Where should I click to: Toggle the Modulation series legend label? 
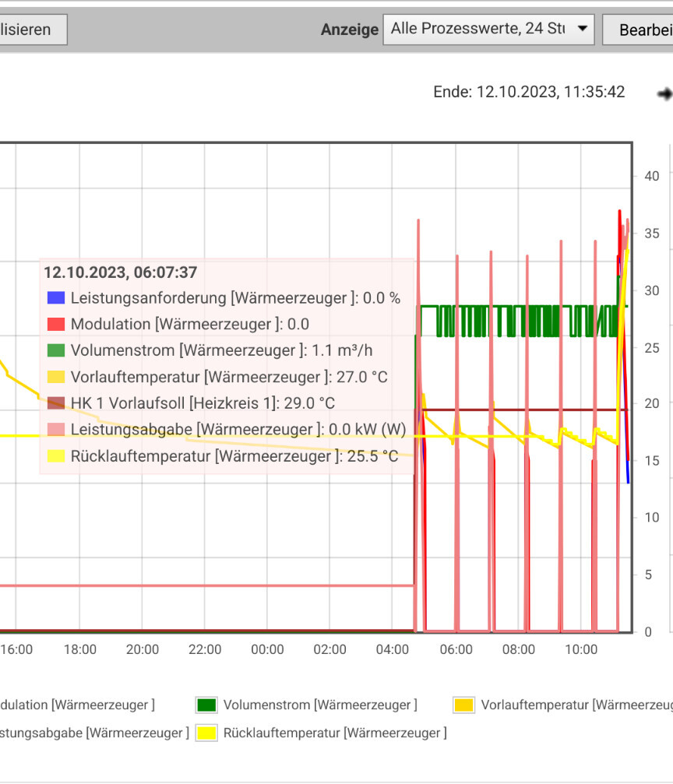coord(76,705)
